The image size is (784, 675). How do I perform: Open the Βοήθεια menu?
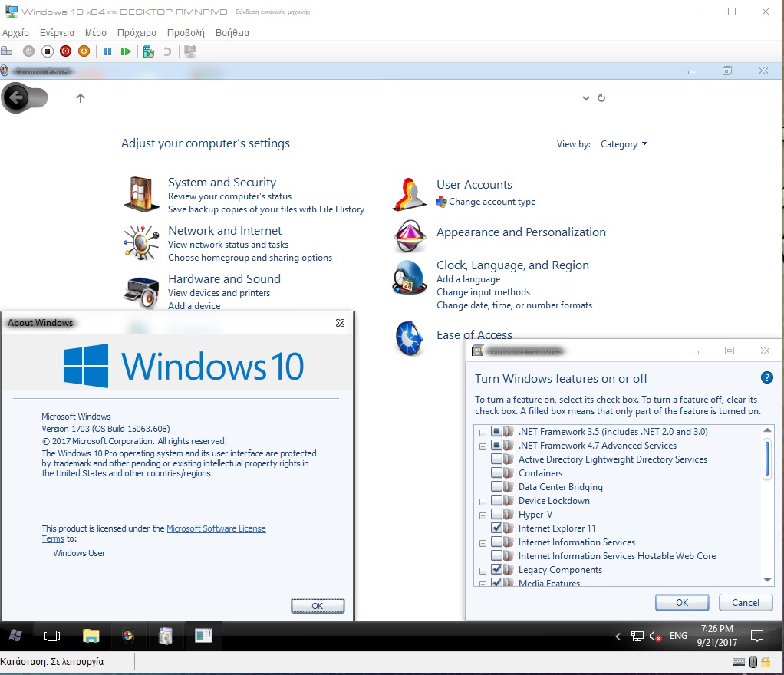click(x=232, y=32)
